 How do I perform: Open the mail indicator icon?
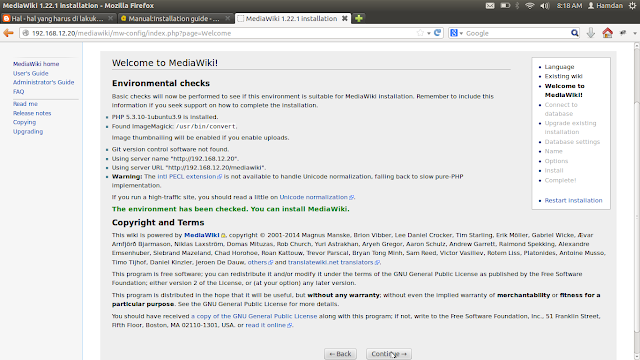(490, 6)
